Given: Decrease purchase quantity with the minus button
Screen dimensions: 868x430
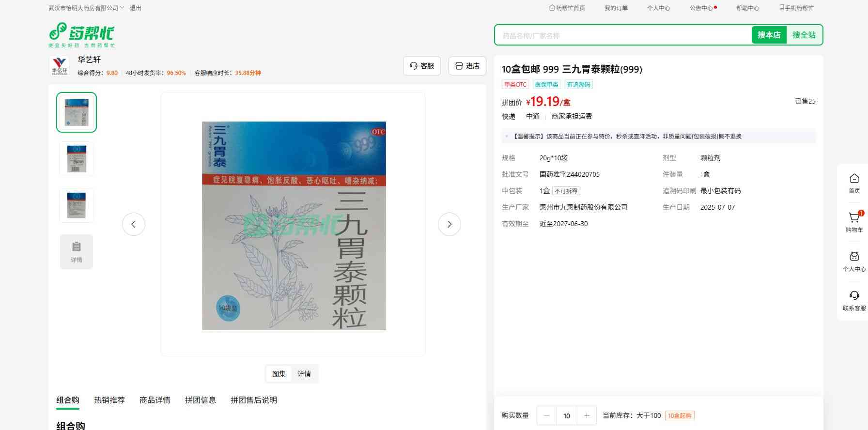Looking at the screenshot, I should click(547, 415).
